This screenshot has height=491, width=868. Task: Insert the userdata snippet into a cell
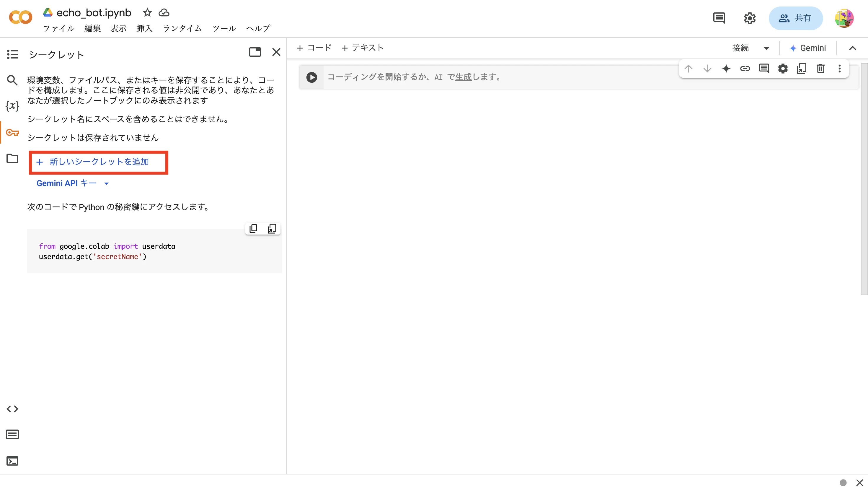(272, 229)
